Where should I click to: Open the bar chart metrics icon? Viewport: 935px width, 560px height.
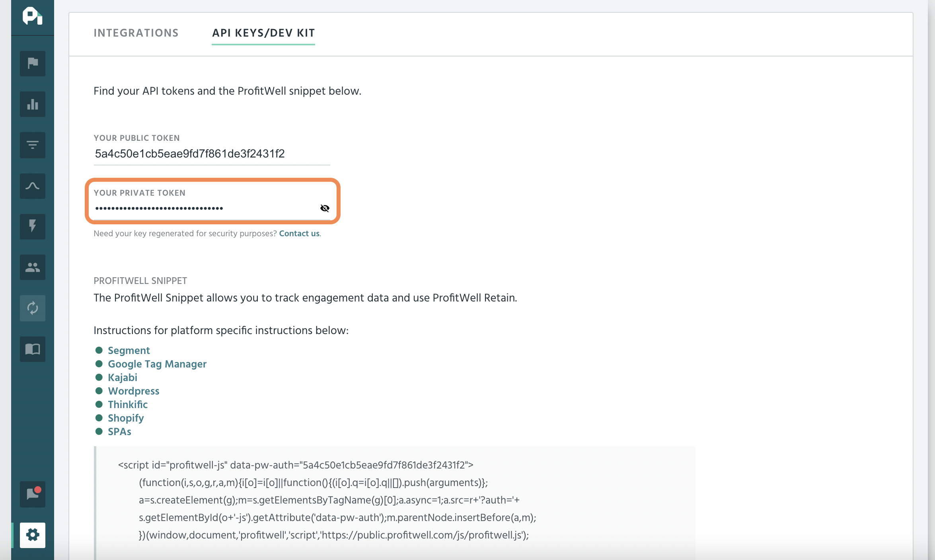33,104
